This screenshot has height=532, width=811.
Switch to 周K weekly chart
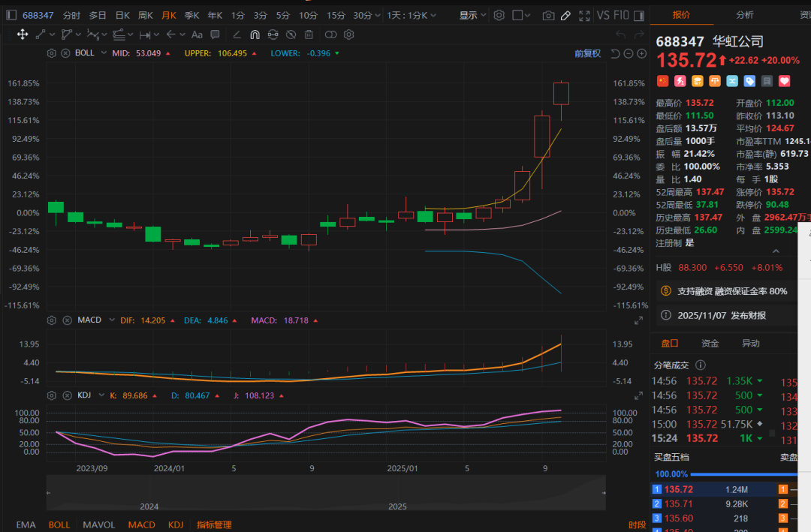(146, 16)
